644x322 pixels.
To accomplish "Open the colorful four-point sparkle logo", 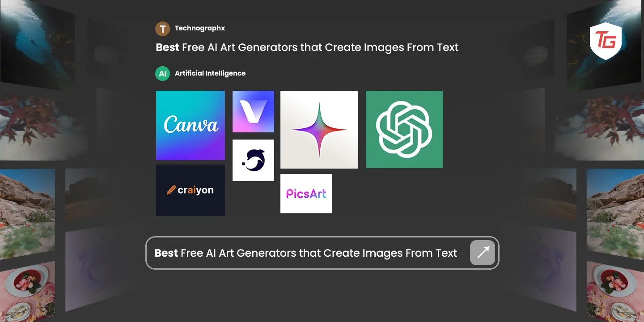I will pos(319,130).
